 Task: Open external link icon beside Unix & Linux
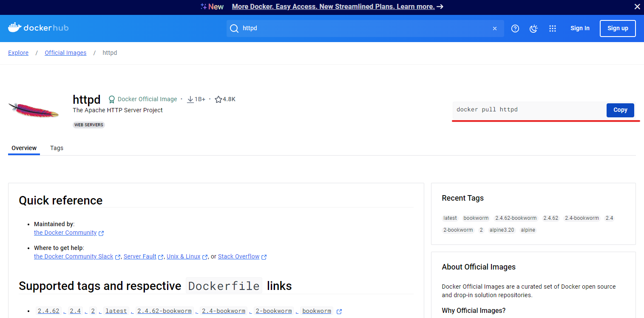(x=205, y=257)
